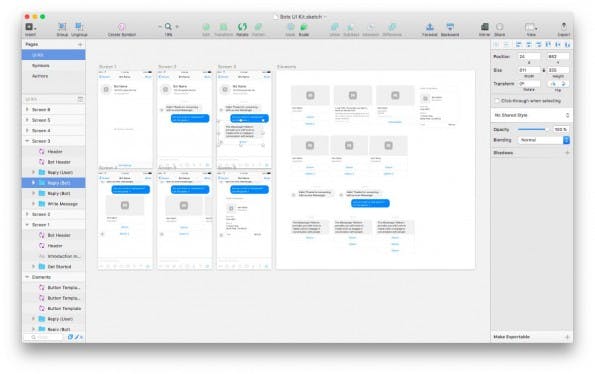Toggle the layer list page collapse icon
Viewport: 595px width, 374px height.
tap(80, 99)
